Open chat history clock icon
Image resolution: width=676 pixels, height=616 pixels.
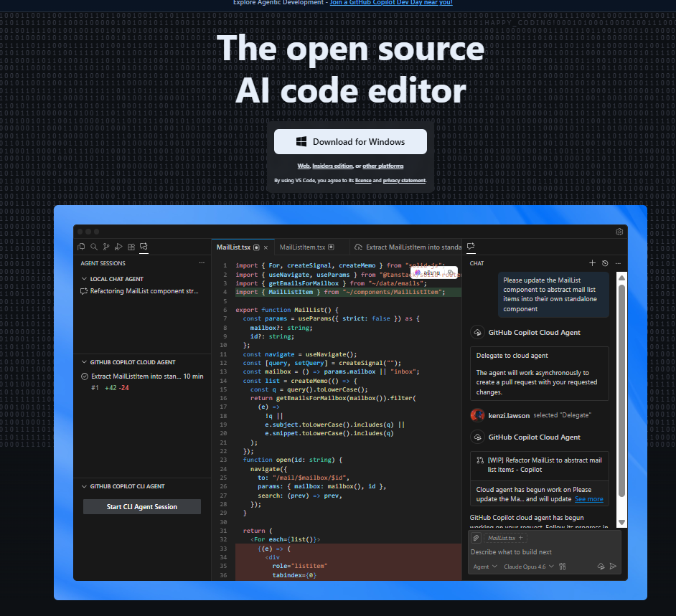tap(605, 263)
